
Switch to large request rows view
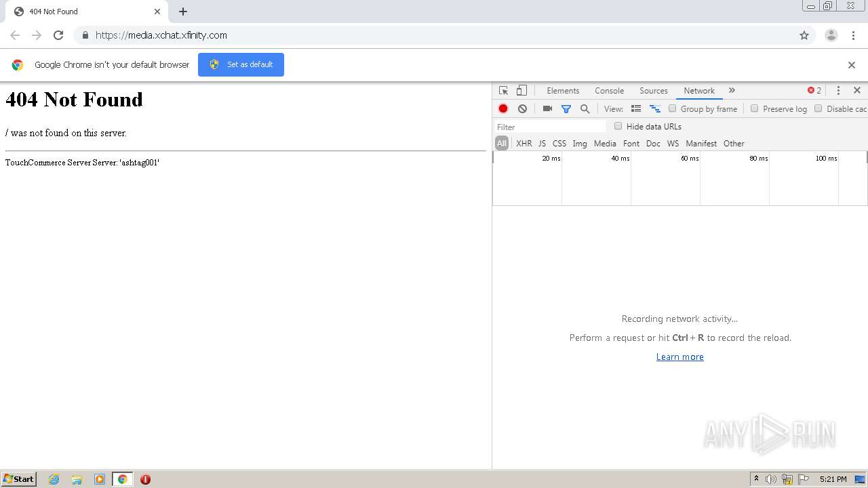636,108
